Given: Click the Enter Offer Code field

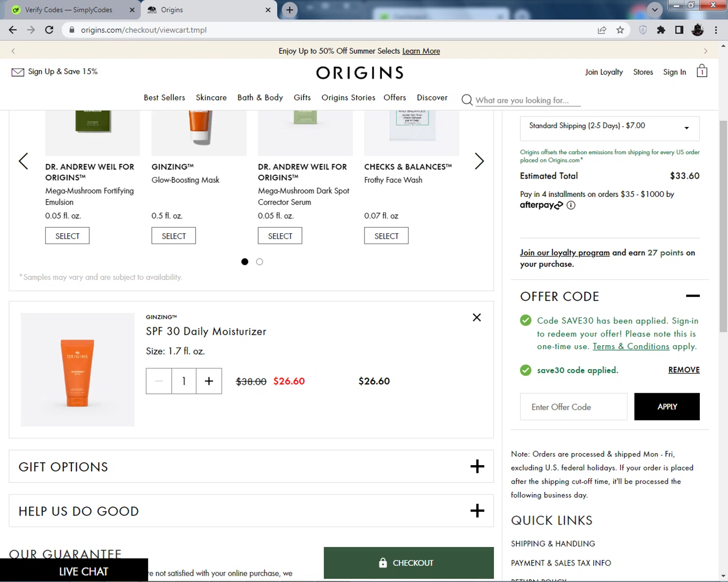Looking at the screenshot, I should coord(574,406).
